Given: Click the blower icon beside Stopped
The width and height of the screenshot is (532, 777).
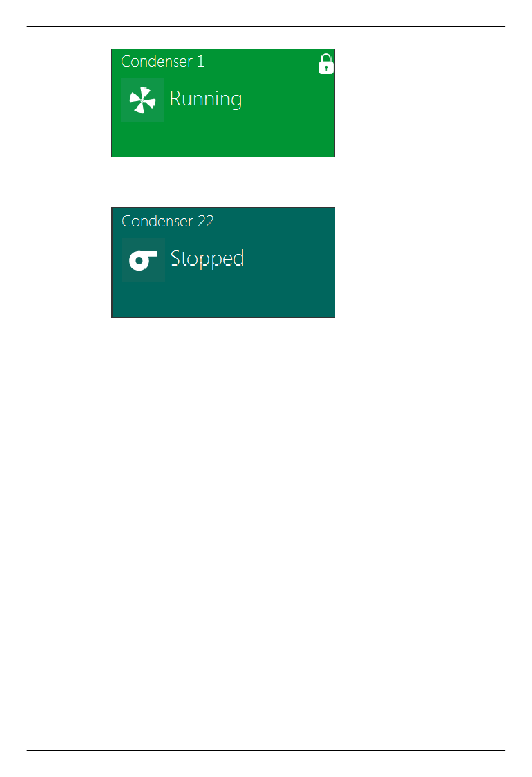Looking at the screenshot, I should coord(143,260).
